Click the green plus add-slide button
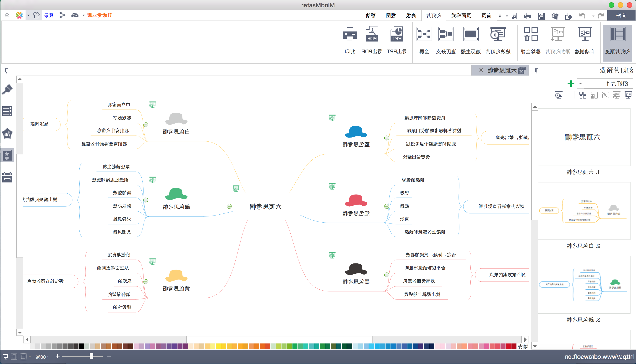 (x=571, y=83)
